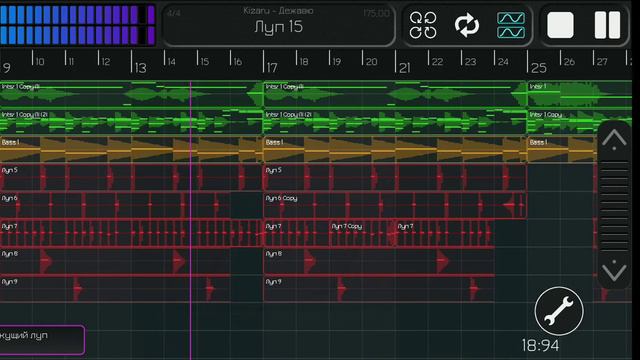
Task: Jump to bar 25 on ruler
Action: [x=538, y=67]
